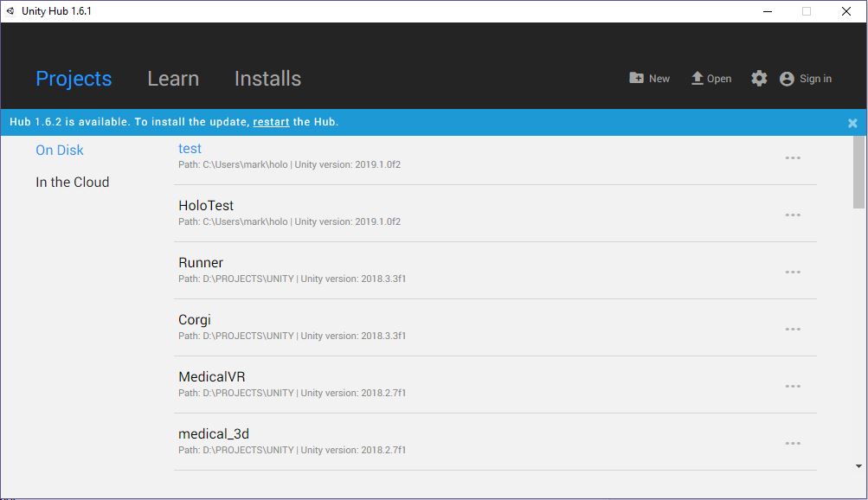Screen dimensions: 868x500
Task: Close the Unity Hub window
Action: (845, 11)
